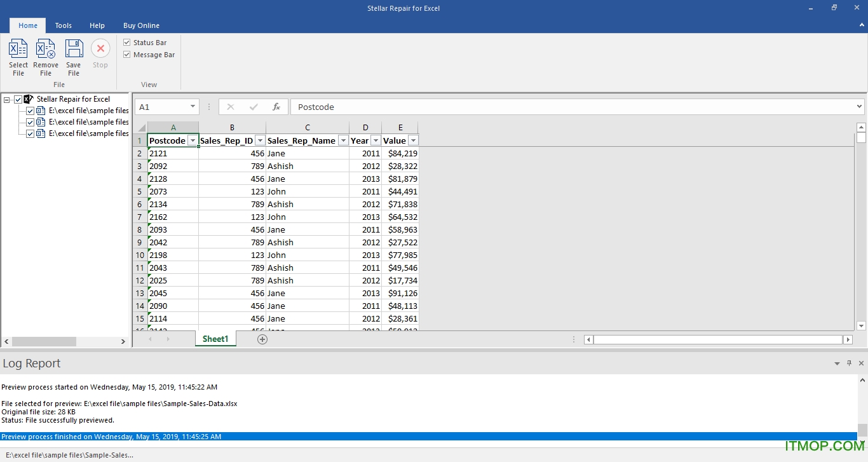The height and width of the screenshot is (462, 868).
Task: Click the Select File icon
Action: tap(18, 50)
